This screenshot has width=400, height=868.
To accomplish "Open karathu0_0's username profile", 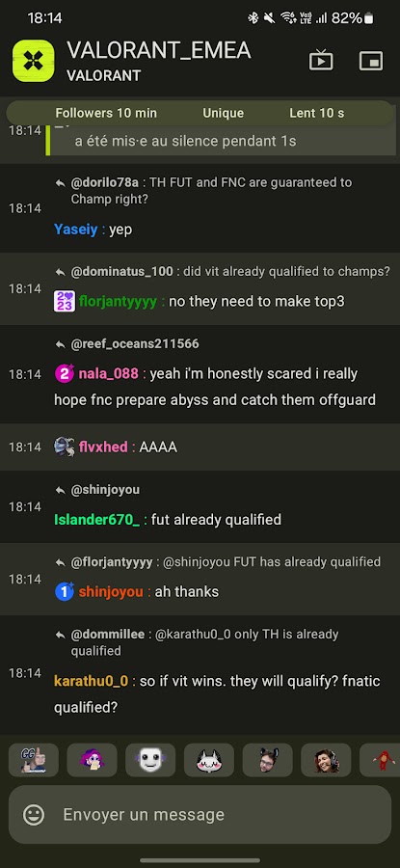I will click(x=92, y=681).
